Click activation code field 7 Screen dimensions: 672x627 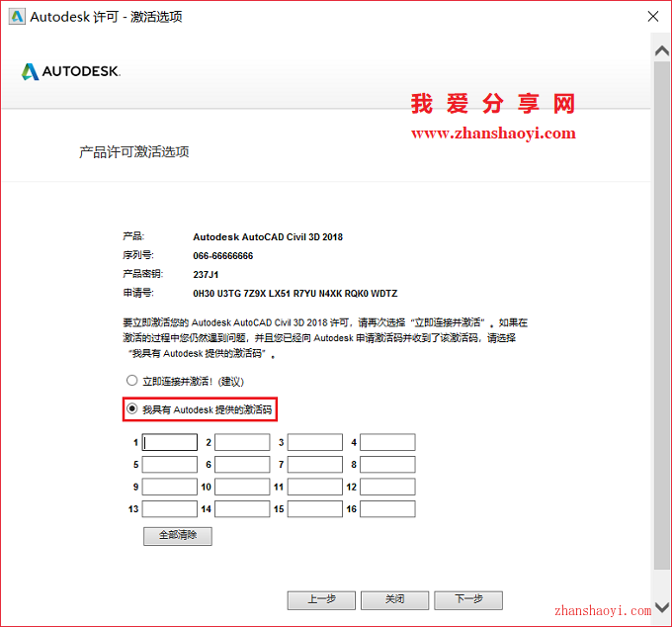[x=315, y=465]
